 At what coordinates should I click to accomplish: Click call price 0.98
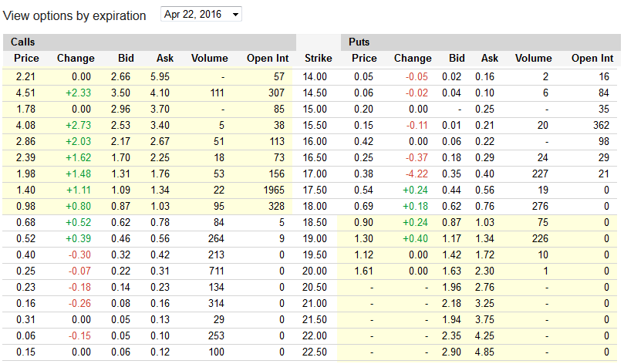click(x=25, y=207)
